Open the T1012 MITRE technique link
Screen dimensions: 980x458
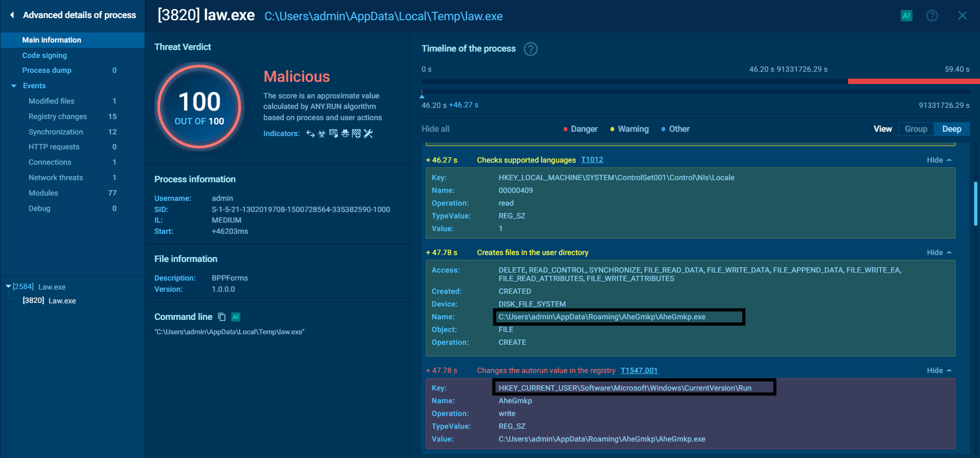[x=592, y=160]
